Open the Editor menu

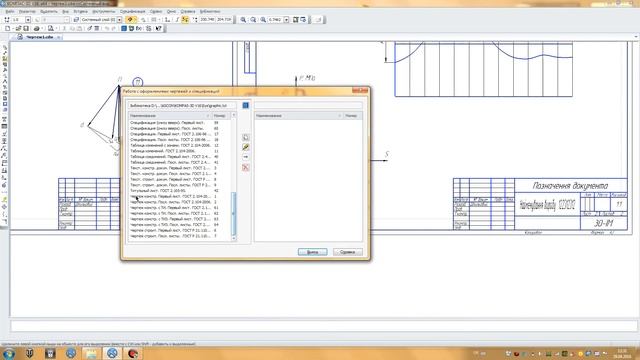27,11
